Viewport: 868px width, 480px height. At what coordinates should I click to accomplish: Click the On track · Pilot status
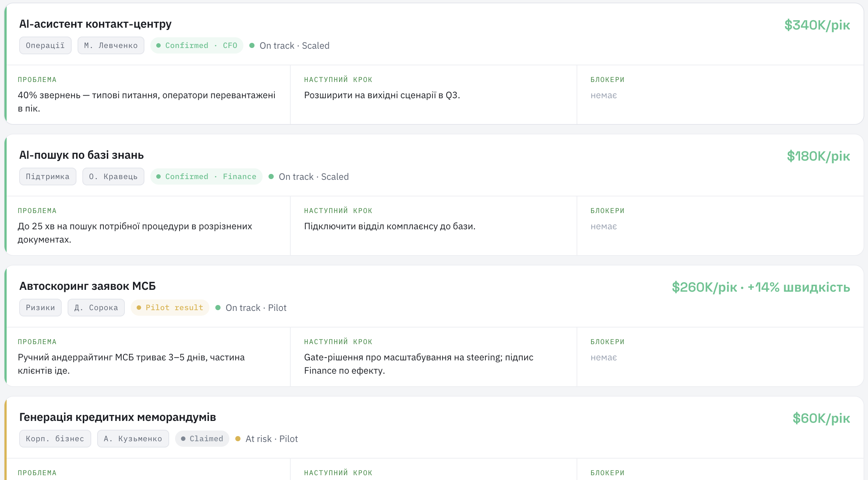251,308
